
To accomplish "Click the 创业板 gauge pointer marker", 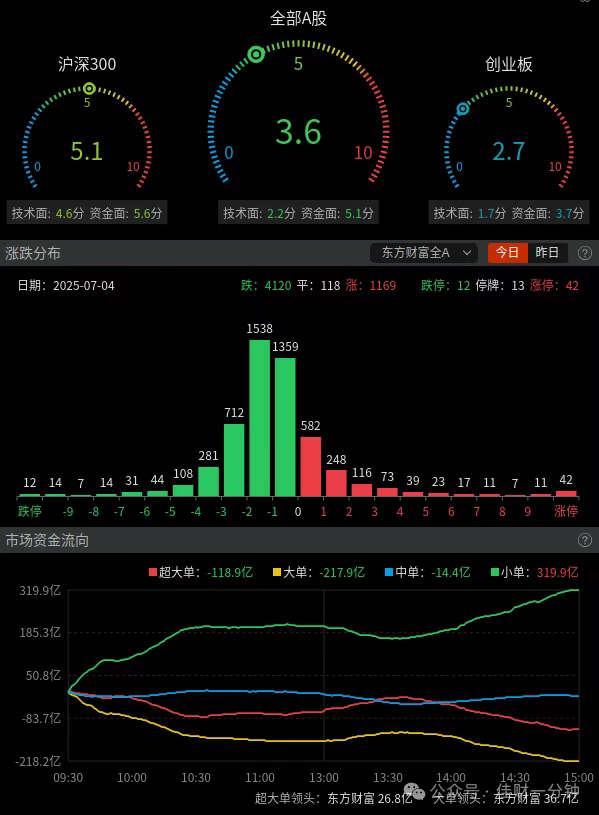I will coord(462,109).
